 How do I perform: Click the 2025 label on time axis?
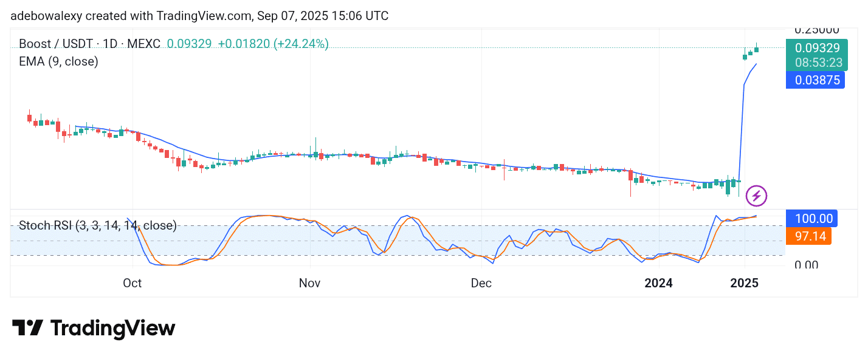point(744,283)
